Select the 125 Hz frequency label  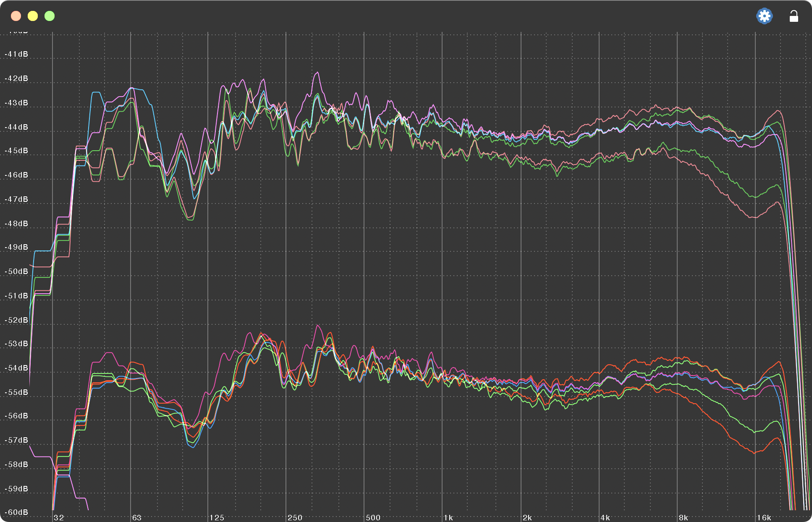click(x=217, y=517)
